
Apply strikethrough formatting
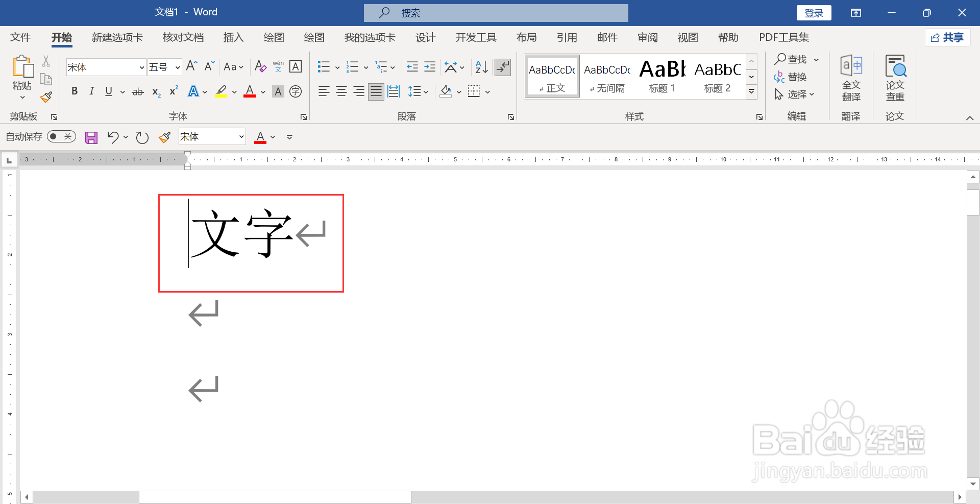(138, 92)
